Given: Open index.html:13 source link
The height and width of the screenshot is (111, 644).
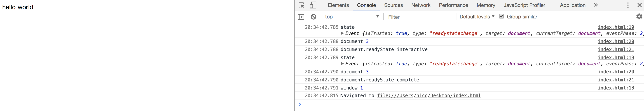Looking at the screenshot, I should (x=616, y=88).
